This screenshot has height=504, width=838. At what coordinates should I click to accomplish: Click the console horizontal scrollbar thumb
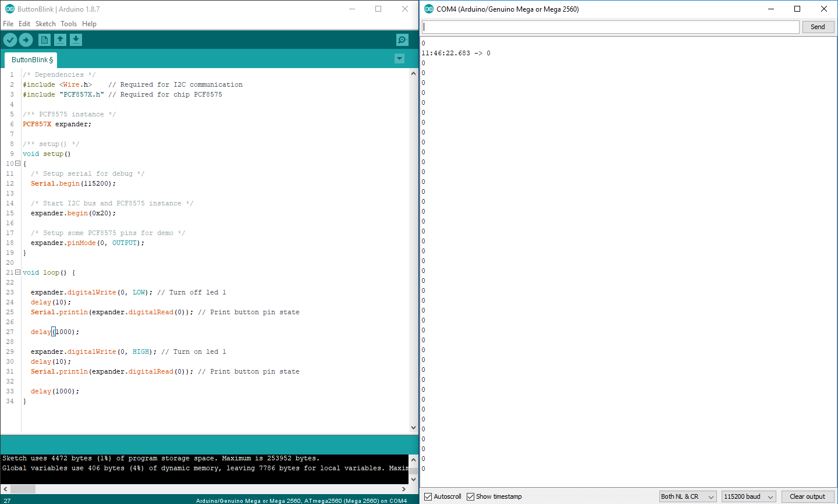click(x=23, y=489)
